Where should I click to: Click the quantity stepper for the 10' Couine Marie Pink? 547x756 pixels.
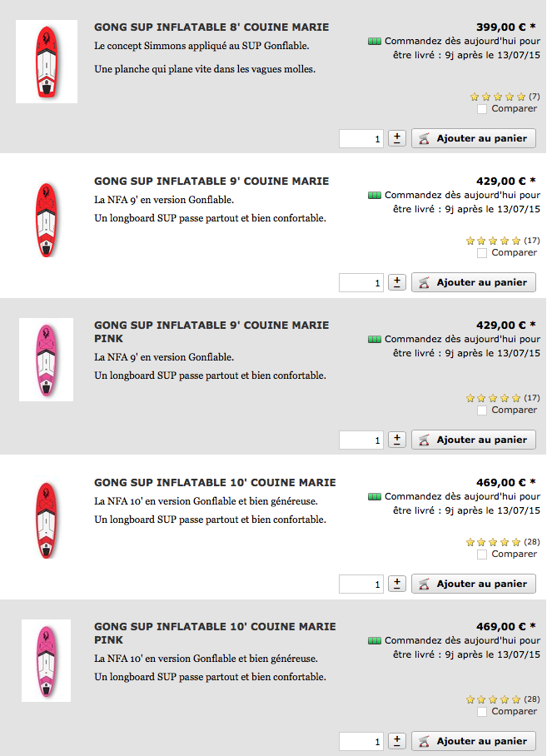397,741
